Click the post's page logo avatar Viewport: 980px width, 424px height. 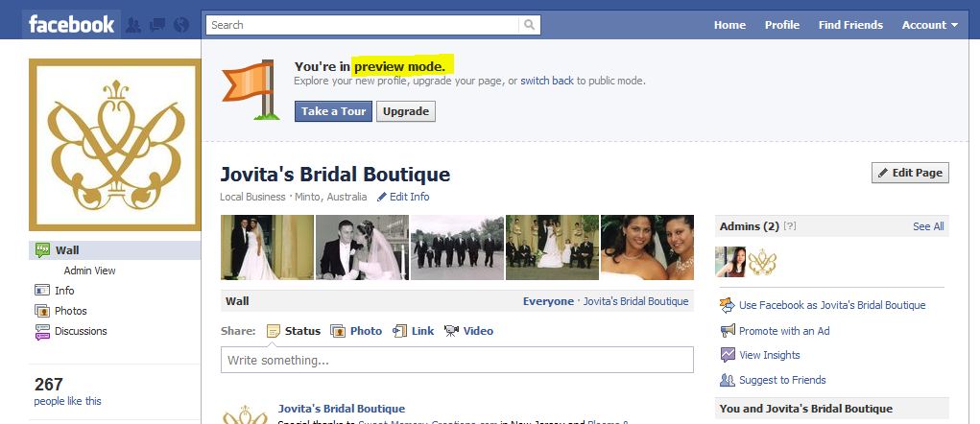pos(245,414)
